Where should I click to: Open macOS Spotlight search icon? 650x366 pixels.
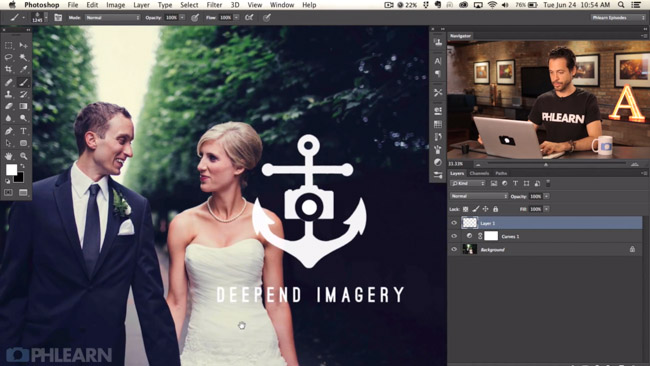pos(621,5)
